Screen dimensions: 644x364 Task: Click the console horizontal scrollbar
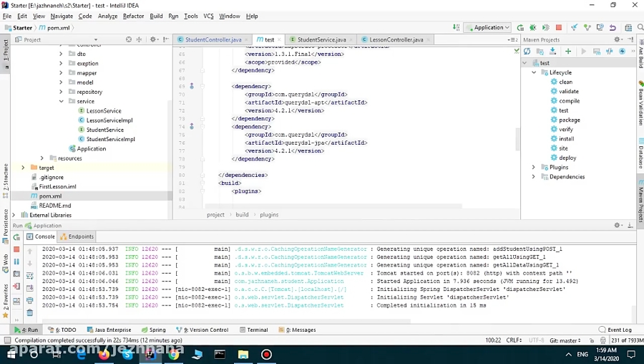(x=226, y=321)
